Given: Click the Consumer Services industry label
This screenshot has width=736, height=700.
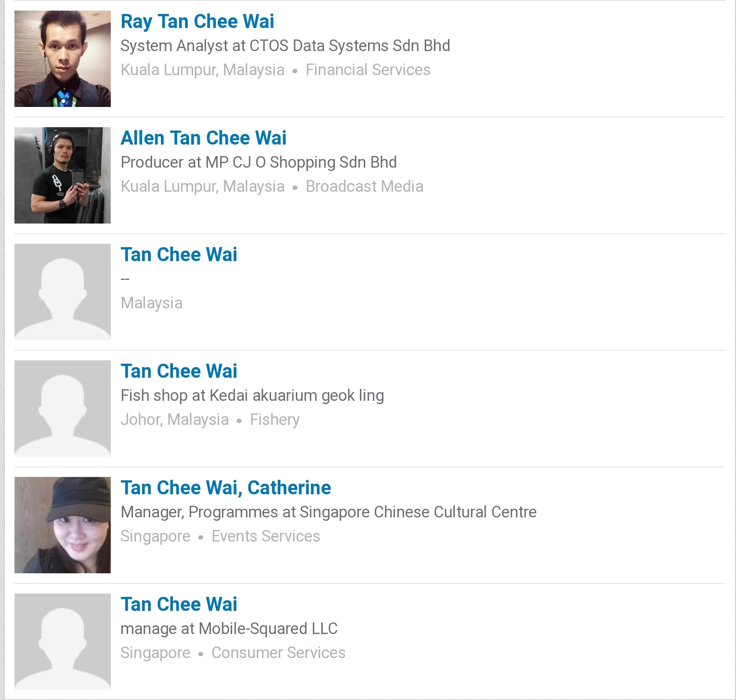Looking at the screenshot, I should pos(278,653).
